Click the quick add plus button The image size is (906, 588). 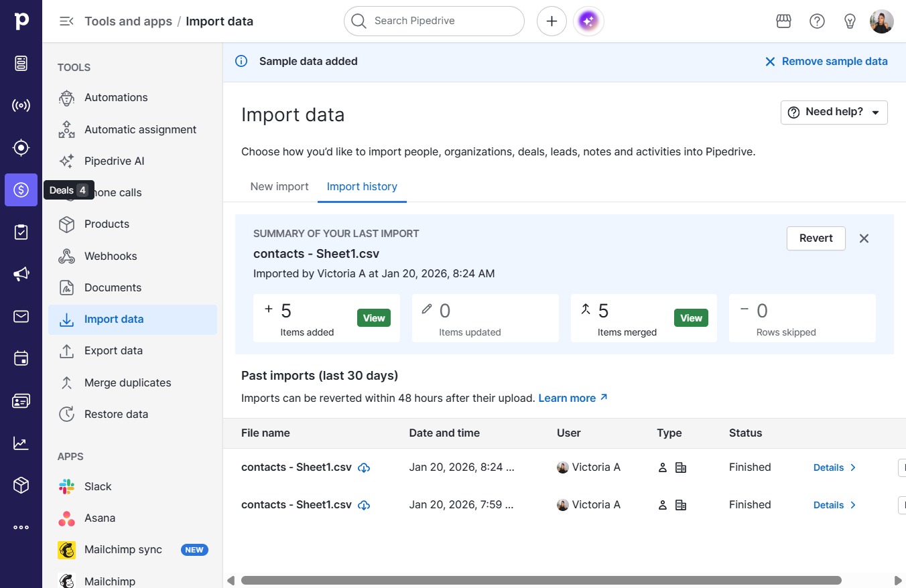pyautogui.click(x=552, y=21)
